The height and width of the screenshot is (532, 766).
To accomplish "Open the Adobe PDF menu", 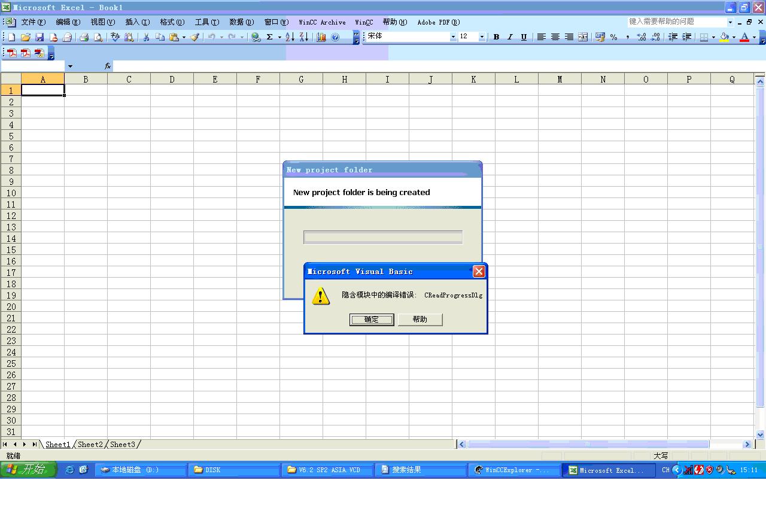I will point(439,22).
